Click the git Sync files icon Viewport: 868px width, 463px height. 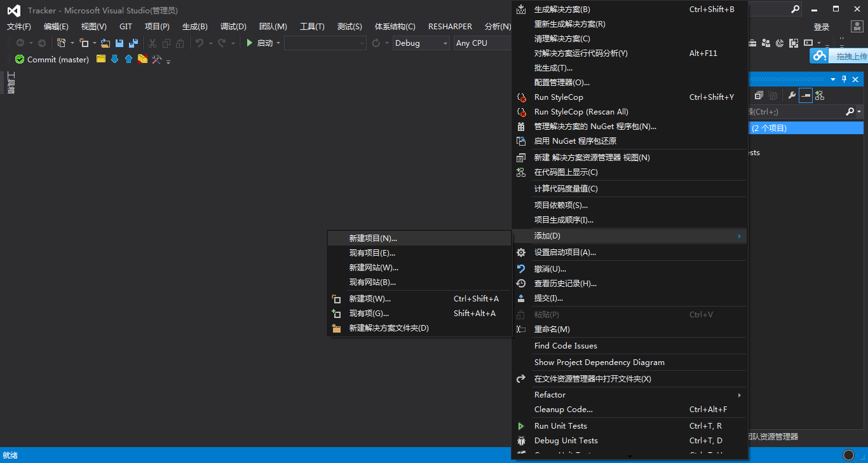142,59
